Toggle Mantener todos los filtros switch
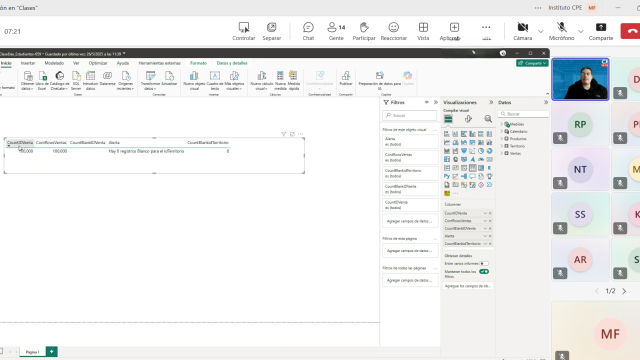 pos(484,271)
